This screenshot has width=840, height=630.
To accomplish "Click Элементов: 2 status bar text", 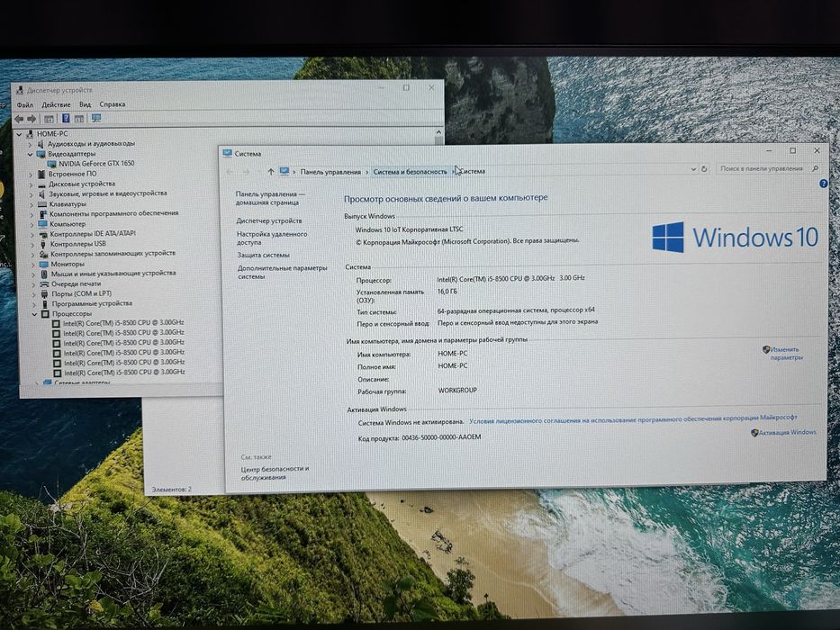I will (171, 489).
